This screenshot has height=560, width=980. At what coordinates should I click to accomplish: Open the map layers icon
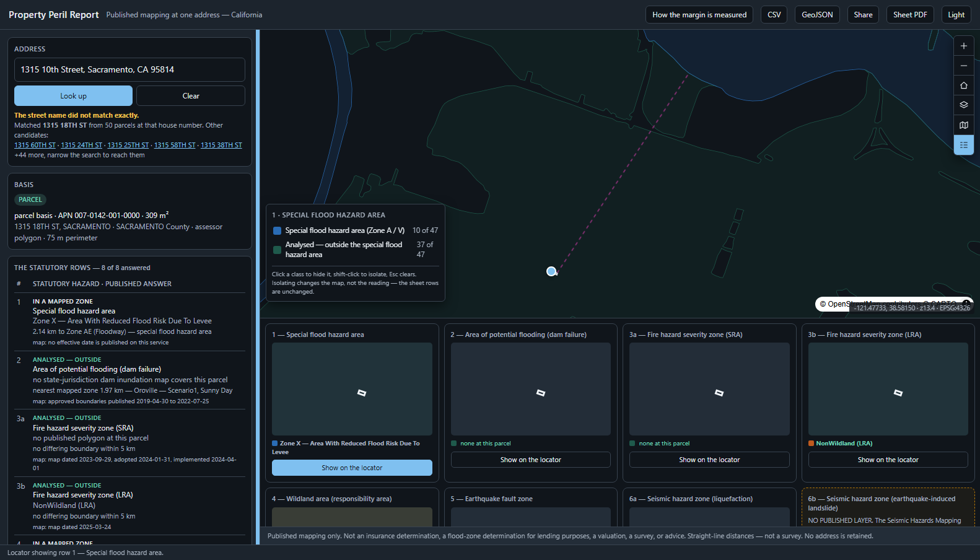point(963,105)
